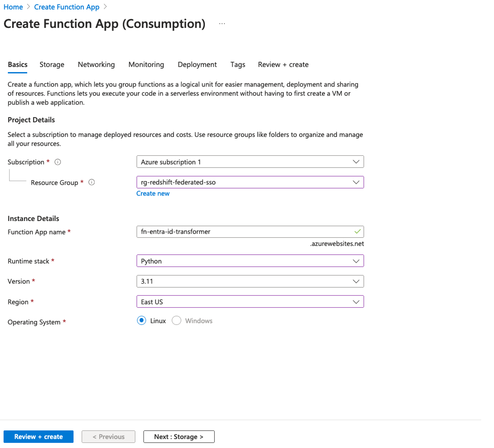Open the Version dropdown
494x448 pixels.
coord(250,281)
